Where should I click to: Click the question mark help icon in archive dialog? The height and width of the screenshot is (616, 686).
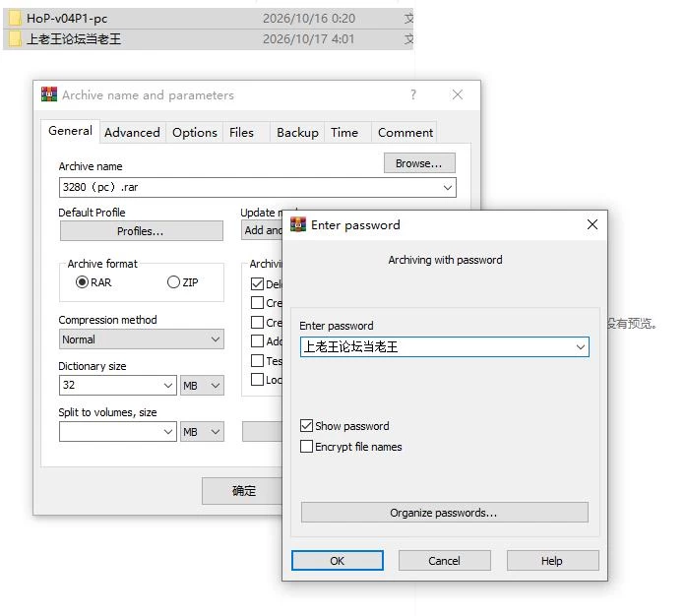tap(413, 94)
